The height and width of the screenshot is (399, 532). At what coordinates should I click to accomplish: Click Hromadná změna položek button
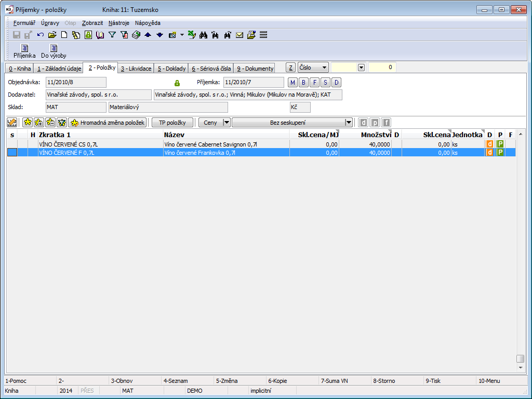point(108,123)
